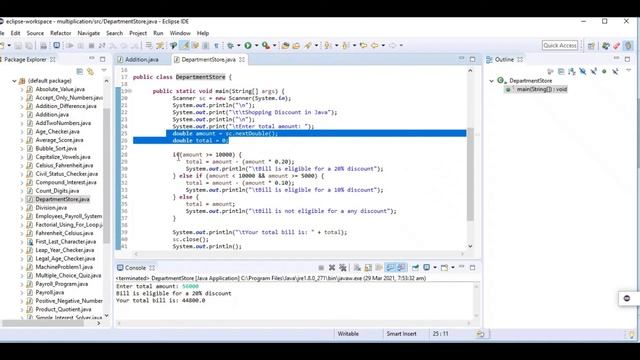Select Bubble_Sort.java in Package Explorer
This screenshot has width=640, height=360.
(56, 149)
